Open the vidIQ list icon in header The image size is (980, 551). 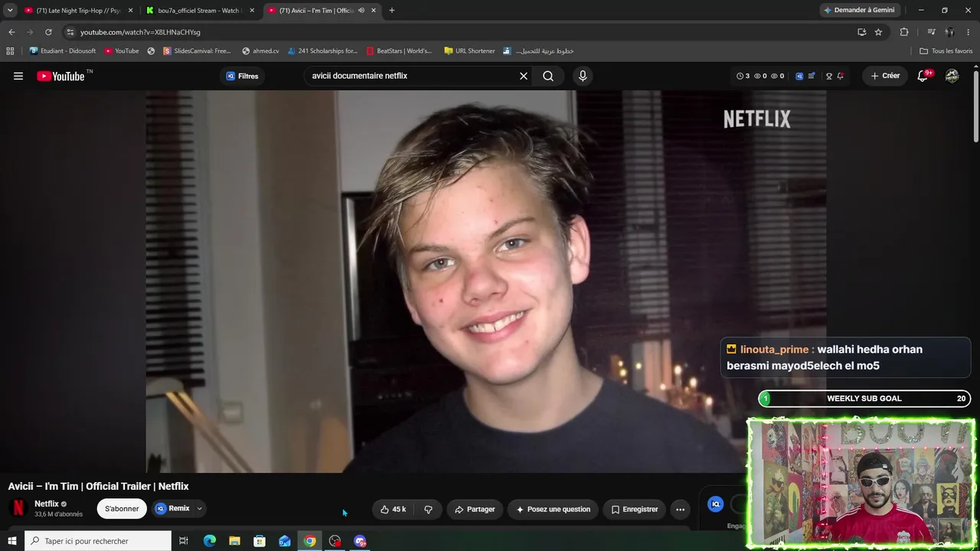(x=811, y=76)
